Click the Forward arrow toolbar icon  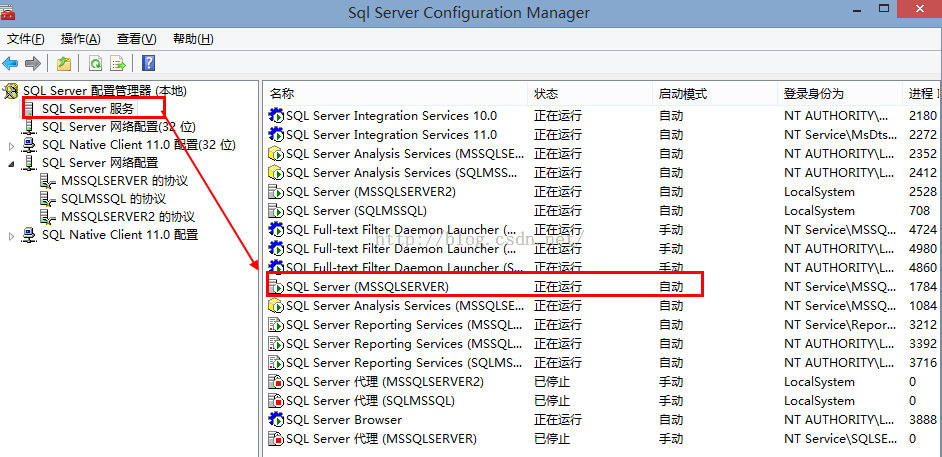[33, 63]
